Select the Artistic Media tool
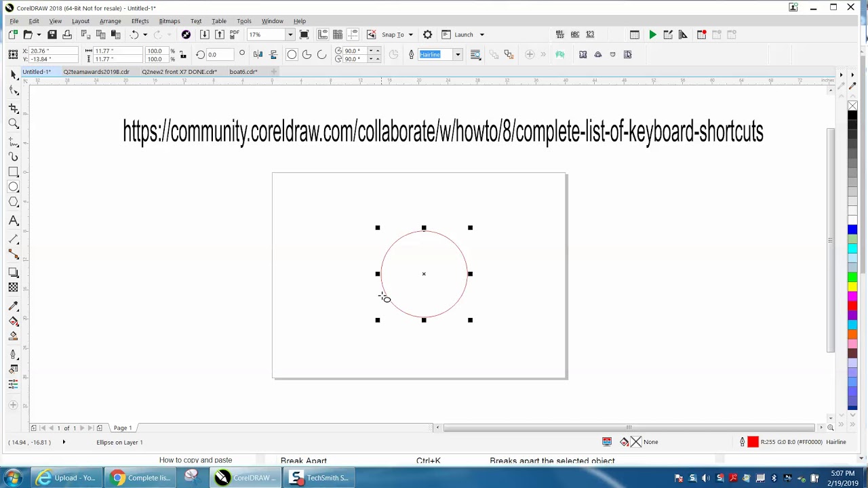This screenshot has width=868, height=488. (14, 157)
